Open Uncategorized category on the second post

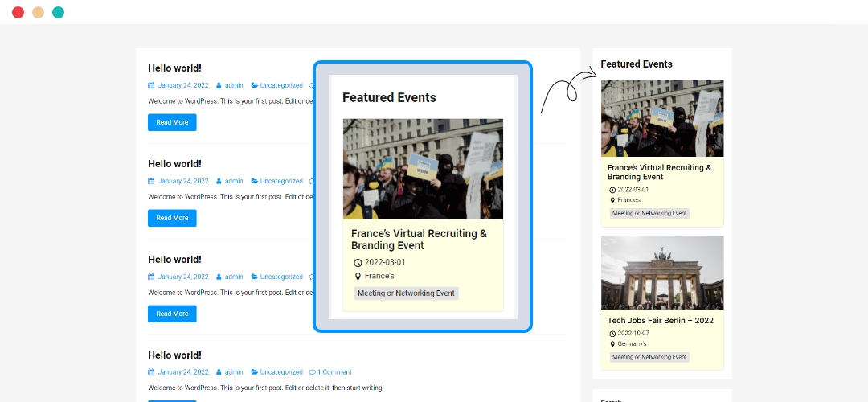[281, 181]
